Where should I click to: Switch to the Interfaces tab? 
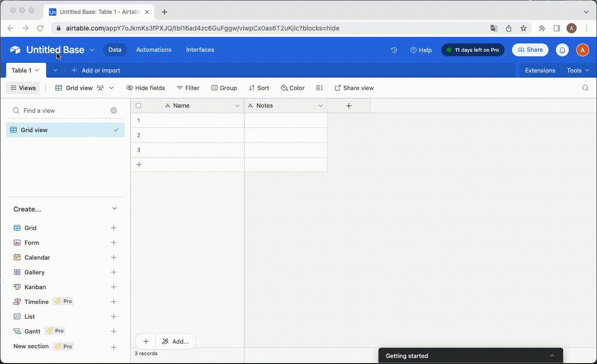(200, 50)
